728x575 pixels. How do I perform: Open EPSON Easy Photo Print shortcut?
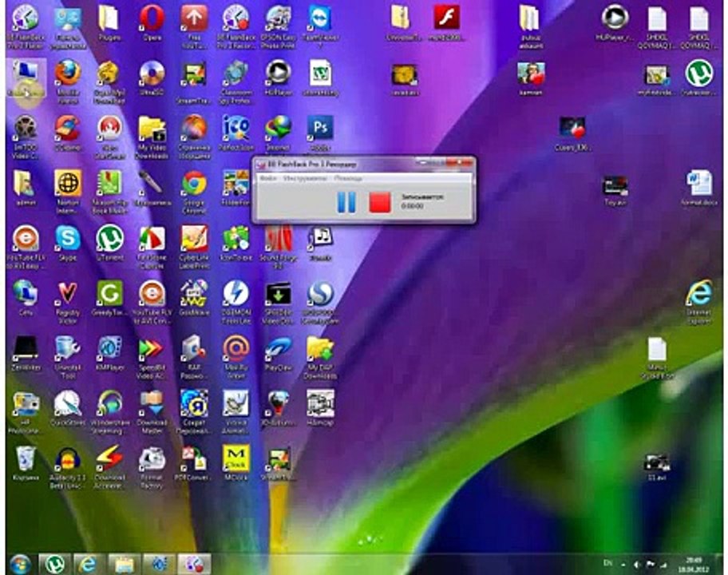click(278, 27)
